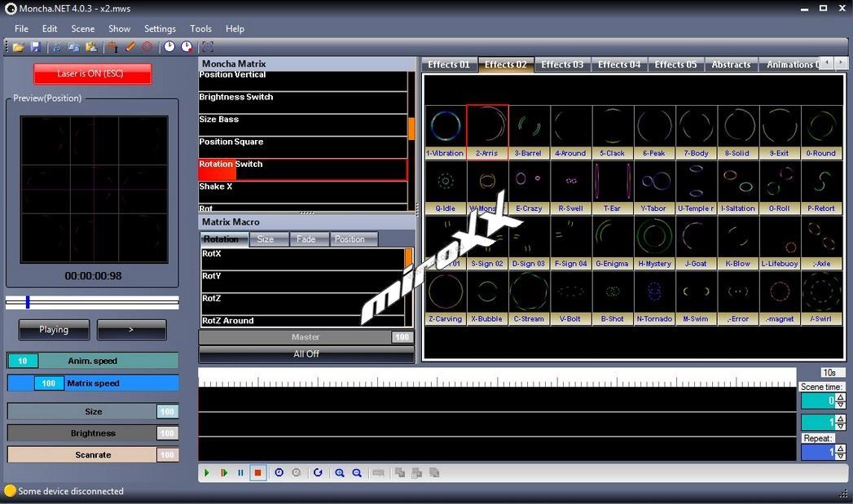Choose the Z-Carving effect cell
The width and height of the screenshot is (853, 504).
point(446,298)
